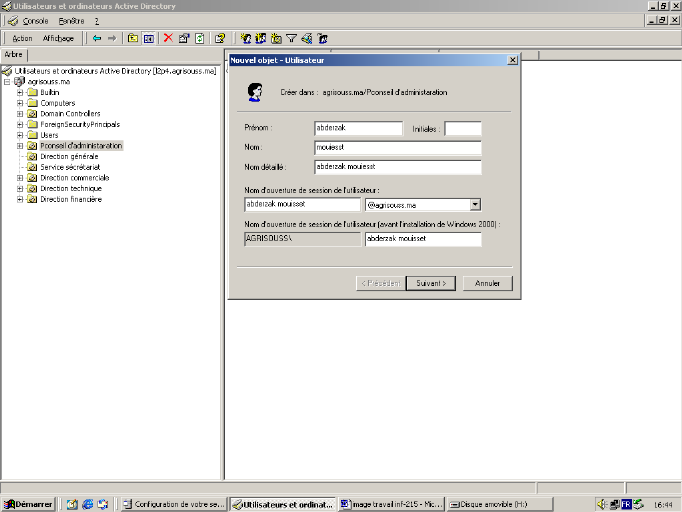Image resolution: width=682 pixels, height=512 pixels.
Task: Click the Up one level folder icon
Action: click(133, 38)
